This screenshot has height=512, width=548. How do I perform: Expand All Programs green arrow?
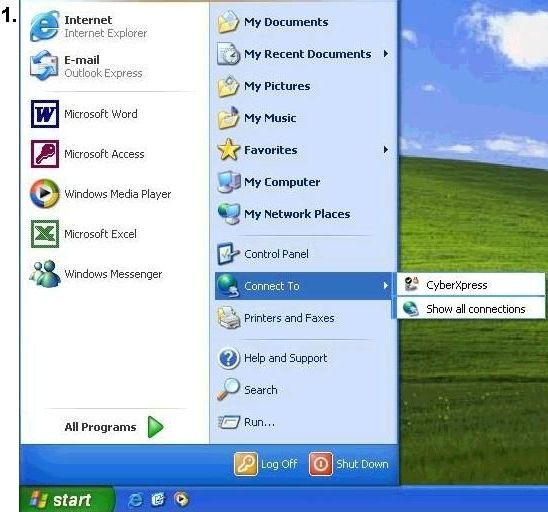[x=155, y=427]
